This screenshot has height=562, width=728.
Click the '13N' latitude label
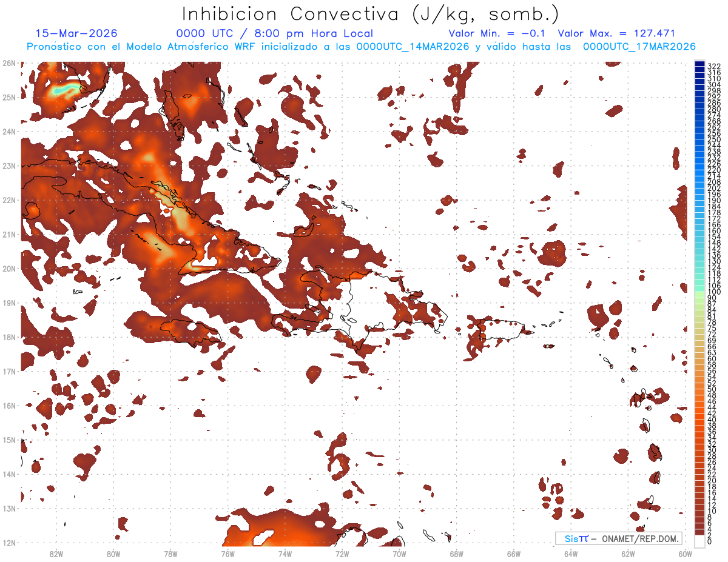(9, 509)
